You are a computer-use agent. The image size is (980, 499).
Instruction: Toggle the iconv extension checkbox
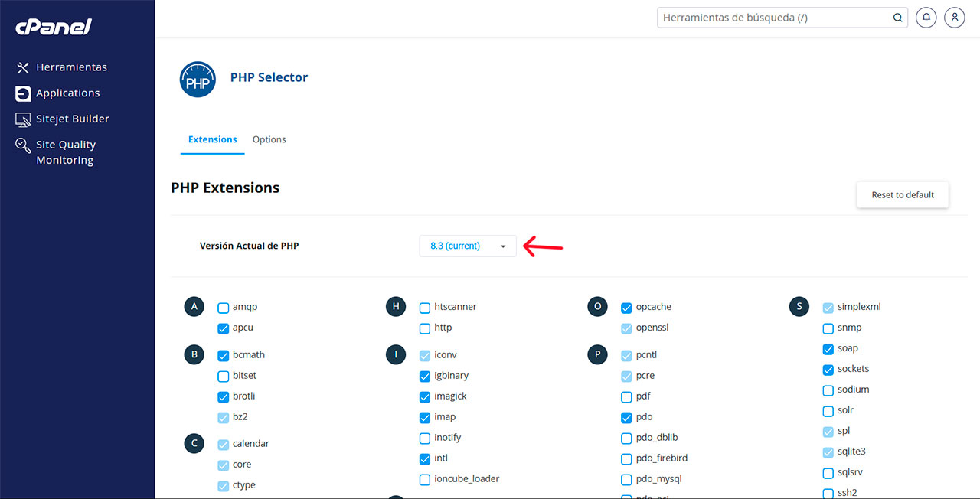[x=425, y=356]
